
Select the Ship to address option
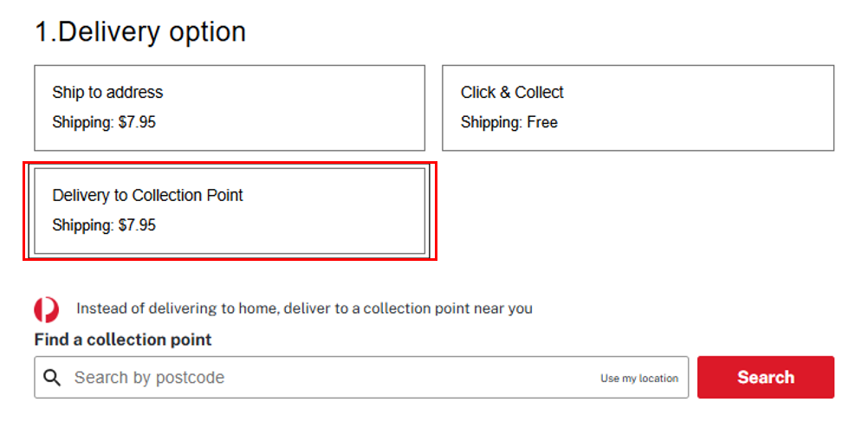[230, 107]
